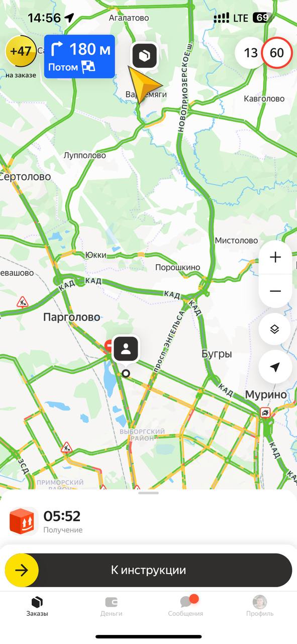This screenshot has height=644, width=297.
Task: Tap current speed indicator showing 13
Action: pyautogui.click(x=250, y=52)
